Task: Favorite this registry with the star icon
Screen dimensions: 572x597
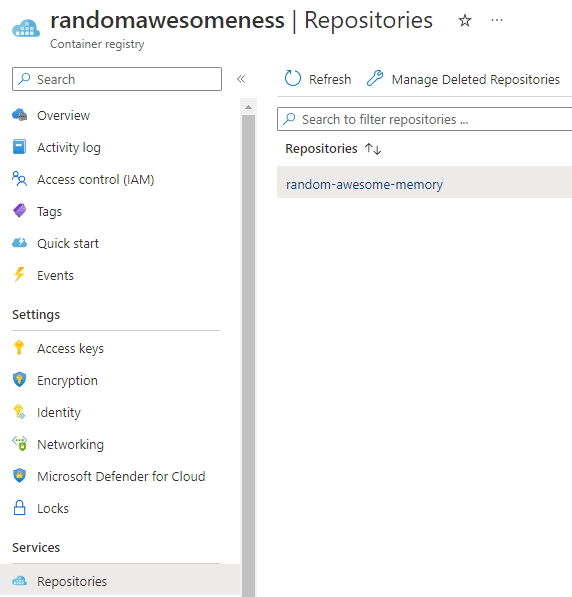Action: pyautogui.click(x=465, y=21)
